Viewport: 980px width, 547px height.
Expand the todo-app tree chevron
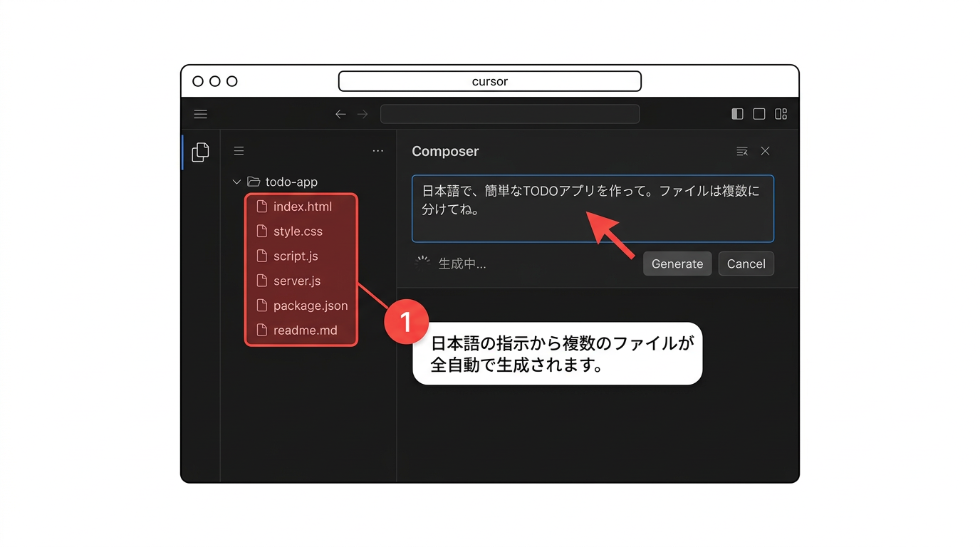(x=236, y=182)
